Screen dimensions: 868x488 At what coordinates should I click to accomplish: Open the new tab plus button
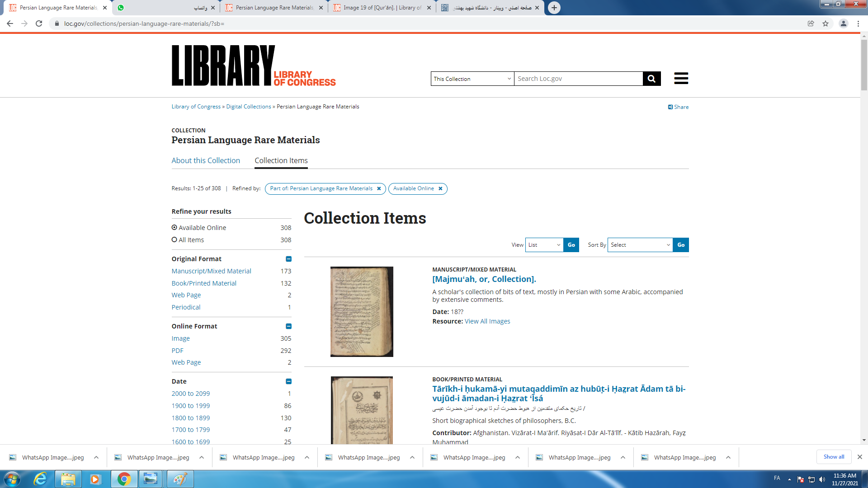click(554, 8)
